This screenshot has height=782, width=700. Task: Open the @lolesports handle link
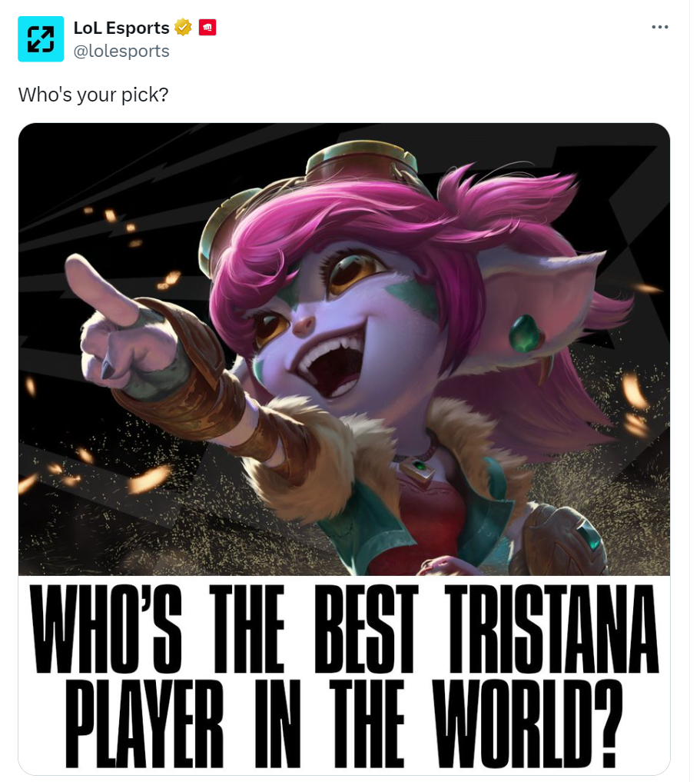point(121,51)
